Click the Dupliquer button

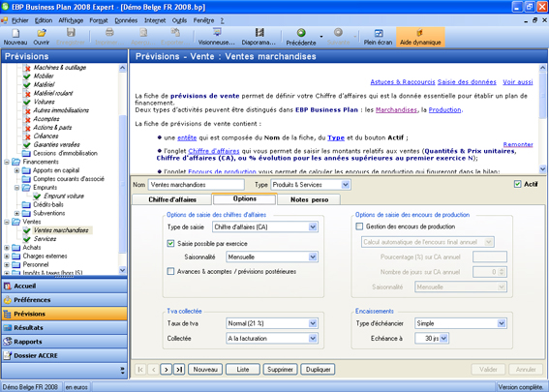pos(318,369)
